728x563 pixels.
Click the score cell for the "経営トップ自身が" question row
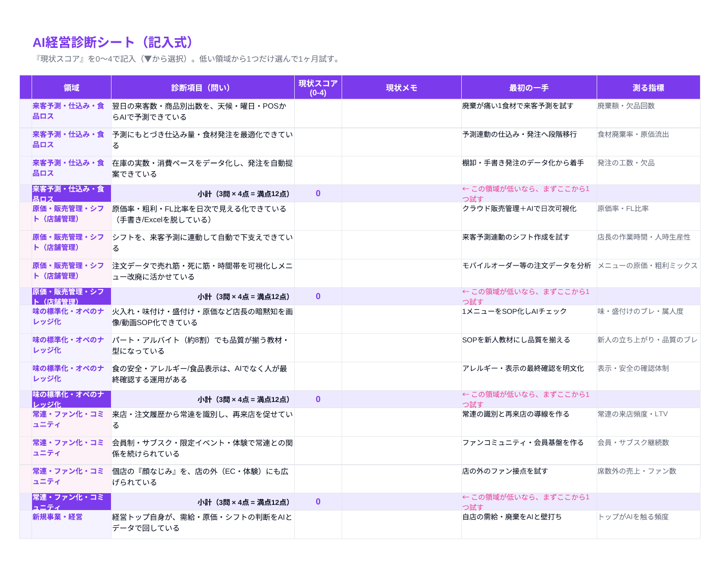click(318, 524)
